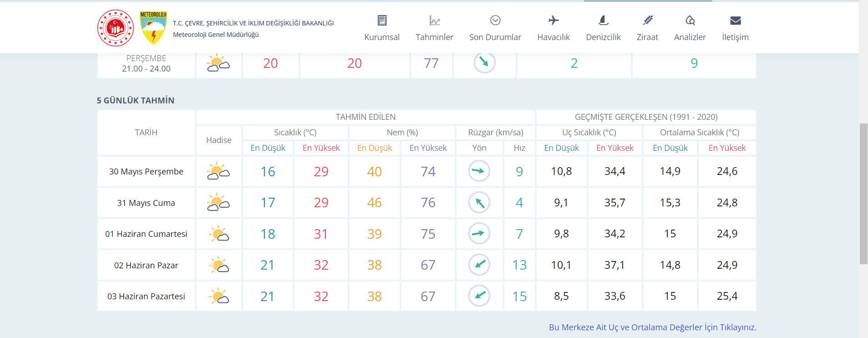Click humidity value 77 in the Perşembe 21.00 - 24.00 row
868x338 pixels.
click(431, 63)
